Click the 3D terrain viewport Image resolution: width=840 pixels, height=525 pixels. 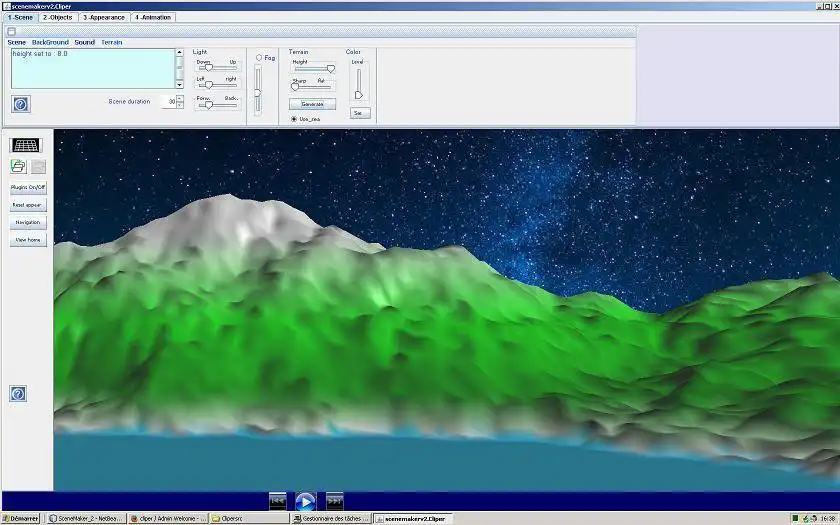point(447,310)
